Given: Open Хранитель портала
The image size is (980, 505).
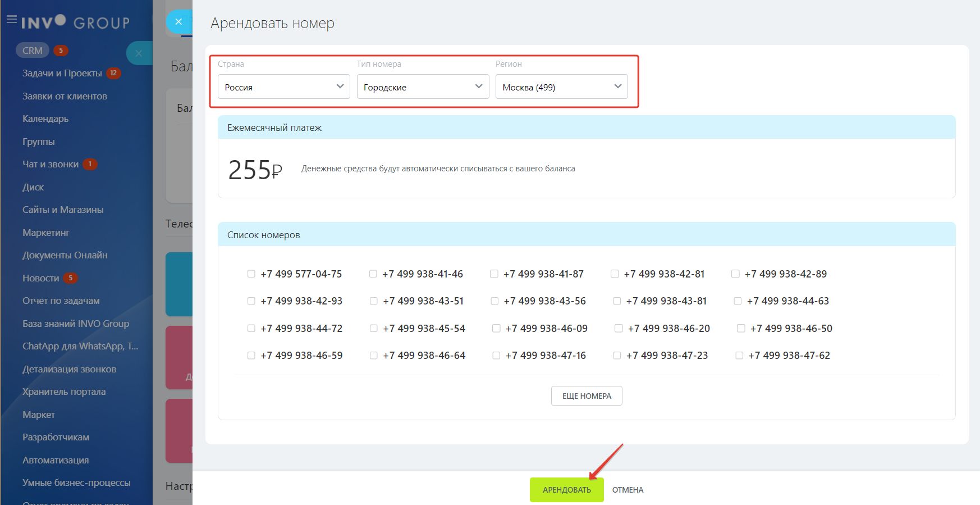Looking at the screenshot, I should 64,392.
